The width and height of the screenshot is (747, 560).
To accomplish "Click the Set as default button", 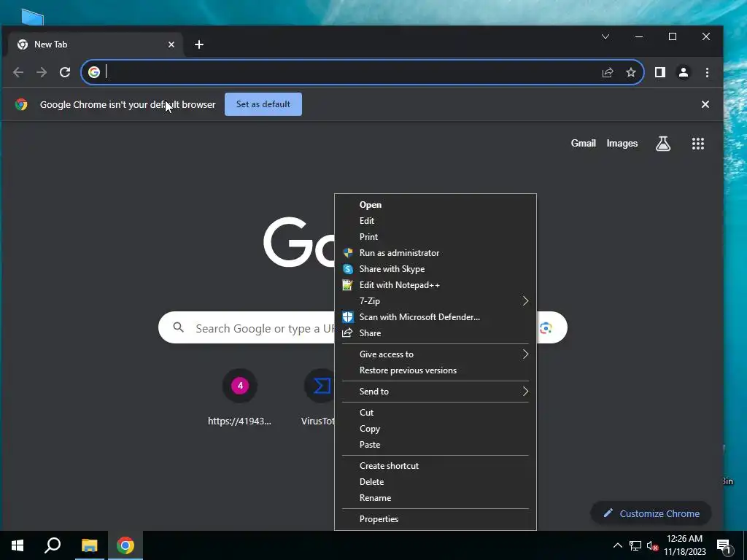I will [263, 104].
